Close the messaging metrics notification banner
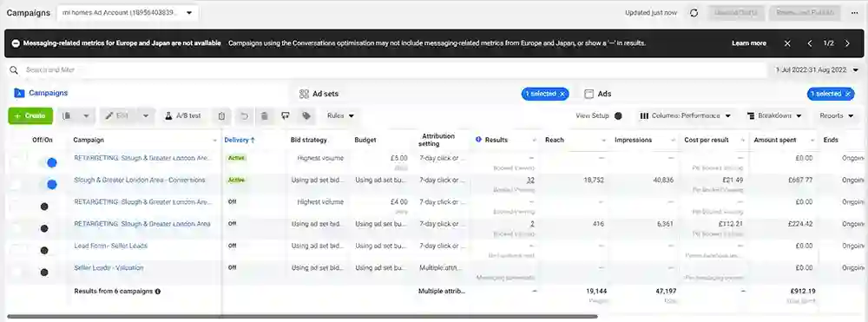 [x=787, y=43]
